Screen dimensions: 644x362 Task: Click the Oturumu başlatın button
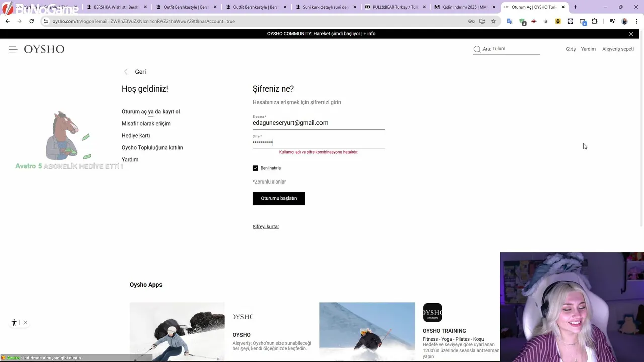(279, 198)
